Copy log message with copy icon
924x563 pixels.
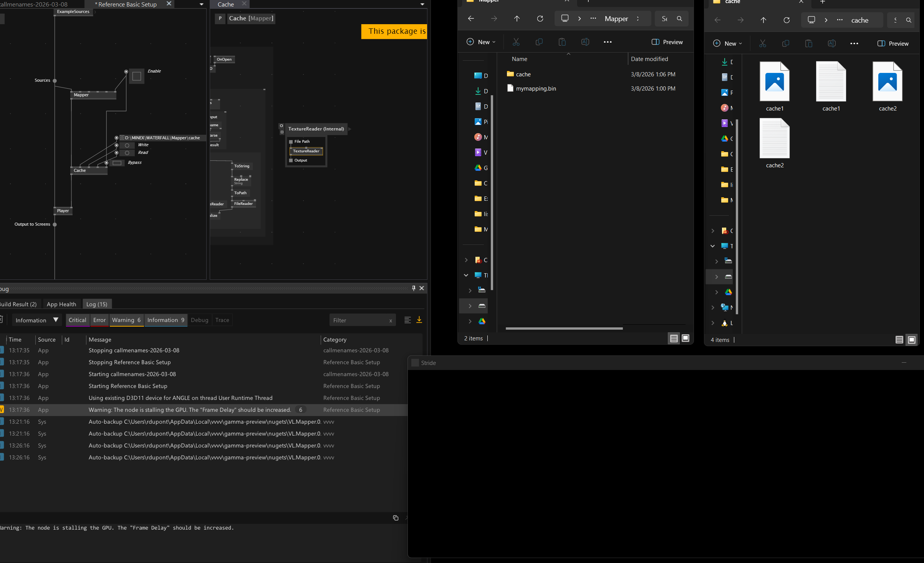pyautogui.click(x=396, y=518)
